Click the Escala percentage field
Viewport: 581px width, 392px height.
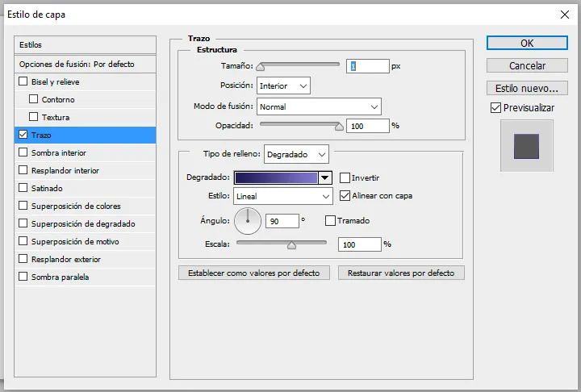[x=359, y=244]
